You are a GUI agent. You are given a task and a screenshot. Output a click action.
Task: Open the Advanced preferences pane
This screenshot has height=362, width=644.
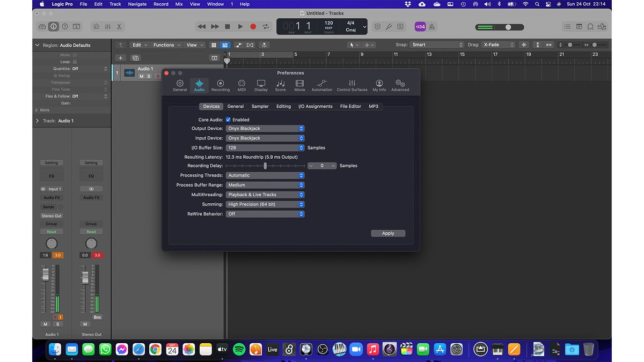400,85
